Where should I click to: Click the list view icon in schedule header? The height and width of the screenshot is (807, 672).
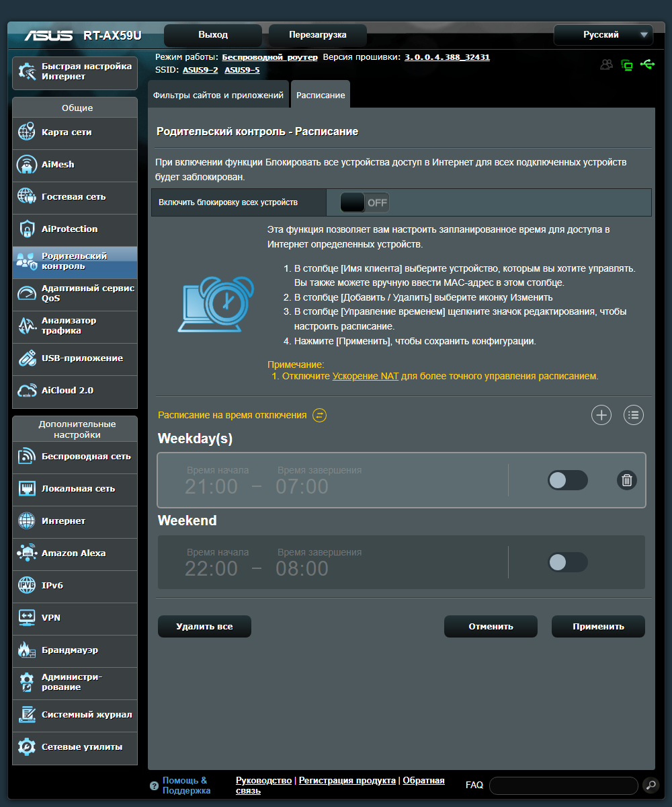click(634, 415)
